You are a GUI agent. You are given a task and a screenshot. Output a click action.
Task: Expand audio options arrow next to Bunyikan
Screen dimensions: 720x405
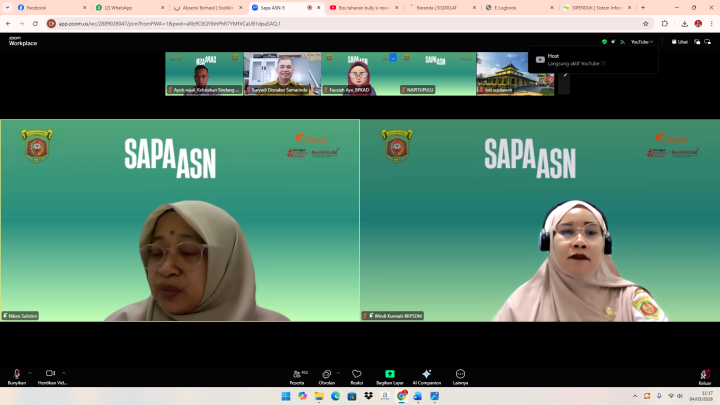pyautogui.click(x=30, y=373)
